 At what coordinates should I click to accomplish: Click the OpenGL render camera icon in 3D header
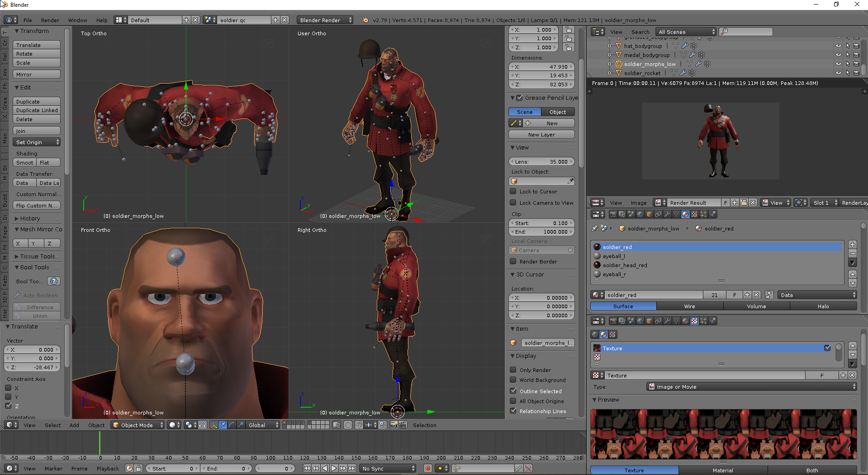click(x=394, y=425)
